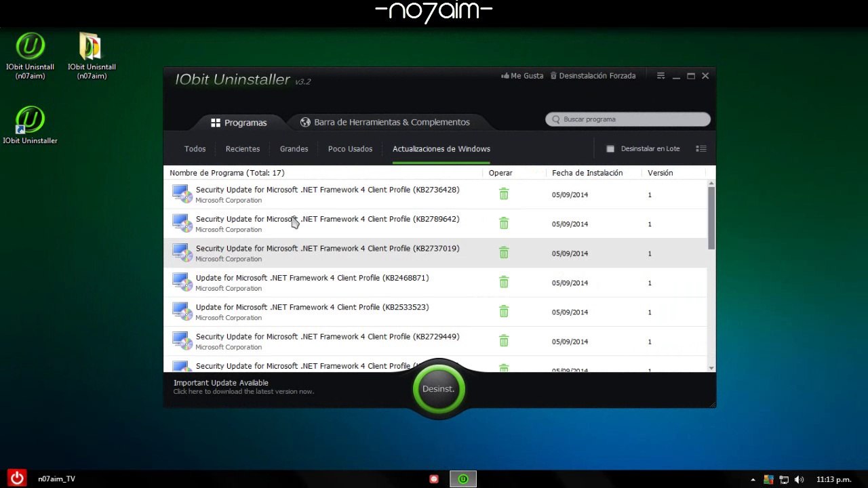Show the Recientes programs filter
This screenshot has height=488, width=868.
click(243, 149)
